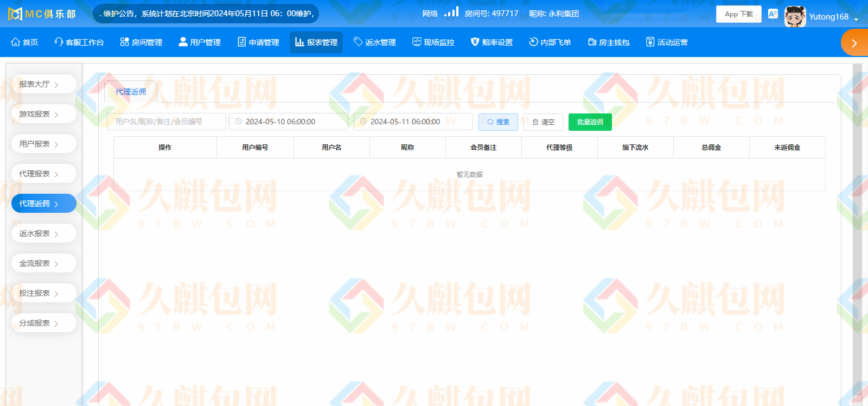This screenshot has height=406, width=868.
Task: Click the 房间号: 497717 text
Action: tap(492, 14)
